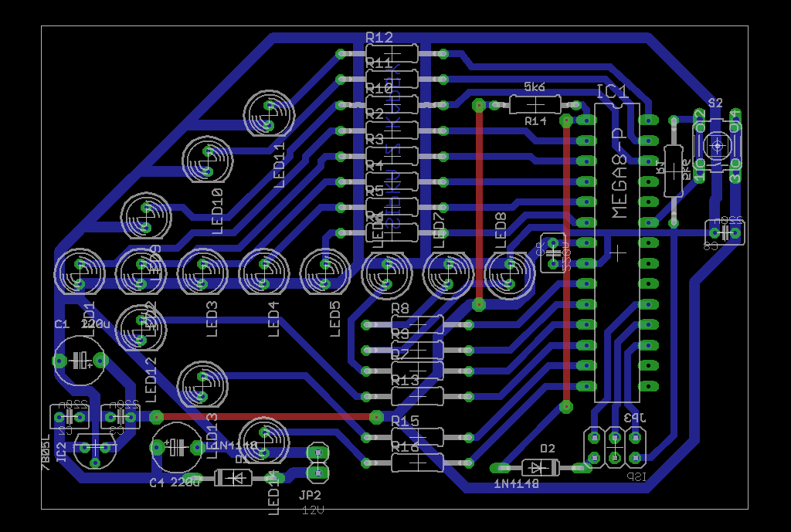791x532 pixels.
Task: Click the D2 1N4148 diode symbol
Action: [x=540, y=467]
